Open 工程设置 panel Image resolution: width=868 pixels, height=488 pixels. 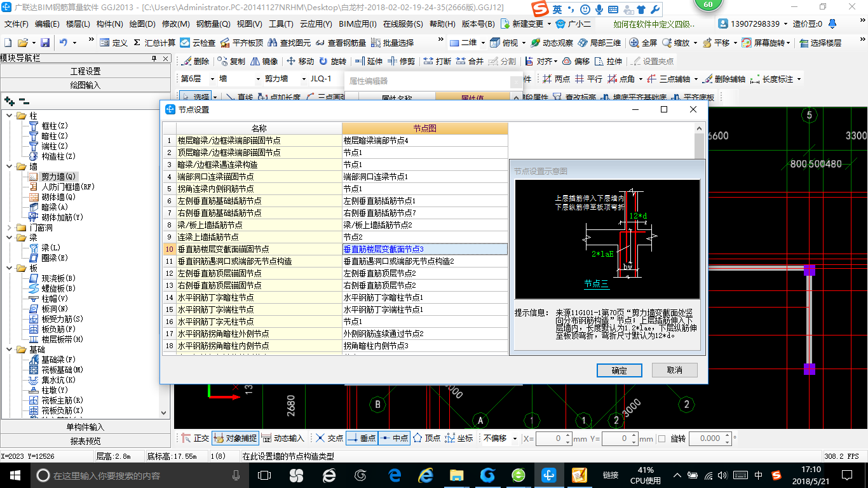click(x=85, y=71)
